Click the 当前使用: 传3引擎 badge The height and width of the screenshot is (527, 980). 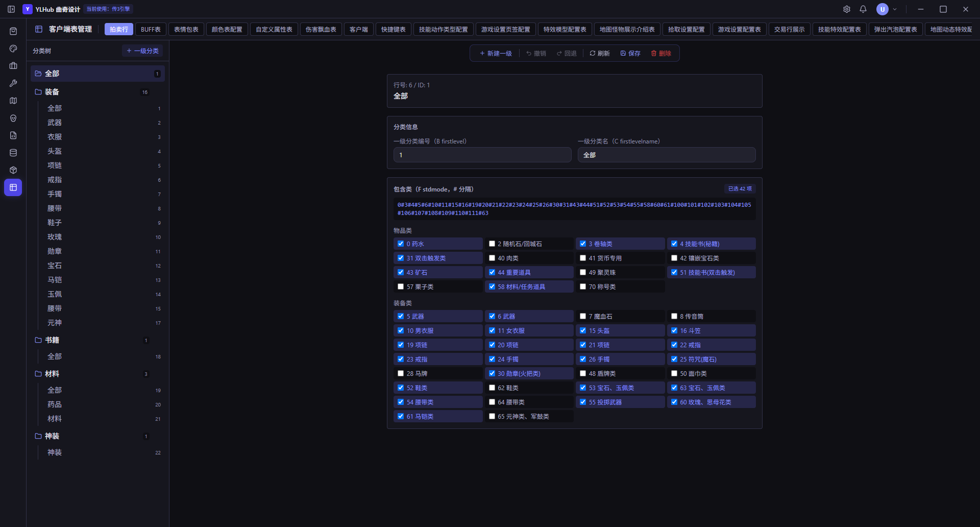coord(108,9)
